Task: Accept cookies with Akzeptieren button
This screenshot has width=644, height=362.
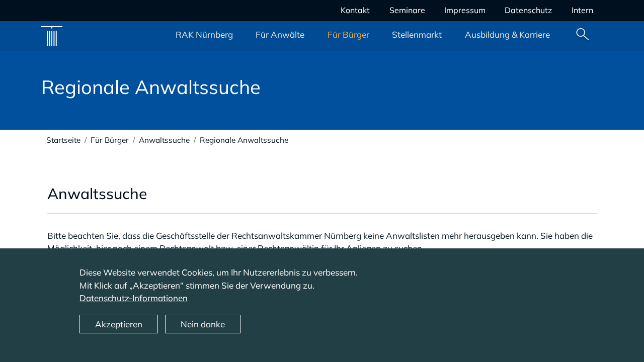Action: [x=119, y=324]
